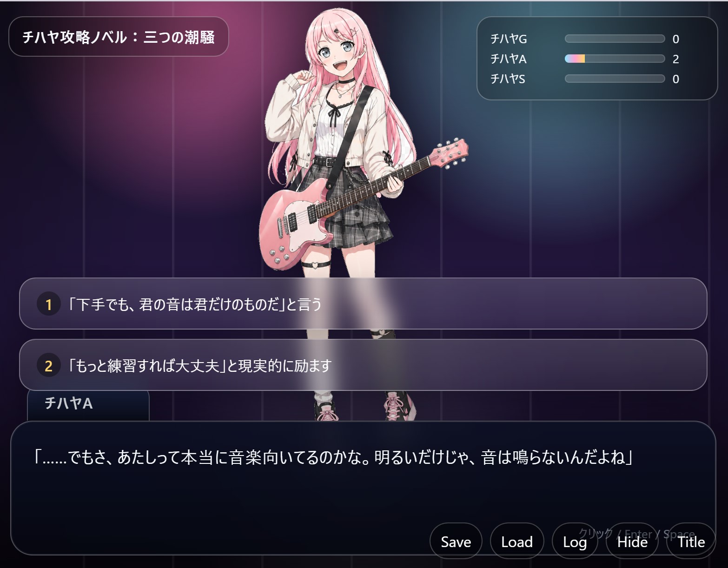Click the チハヤA affection progress bar
This screenshot has height=568, width=728.
click(x=615, y=59)
